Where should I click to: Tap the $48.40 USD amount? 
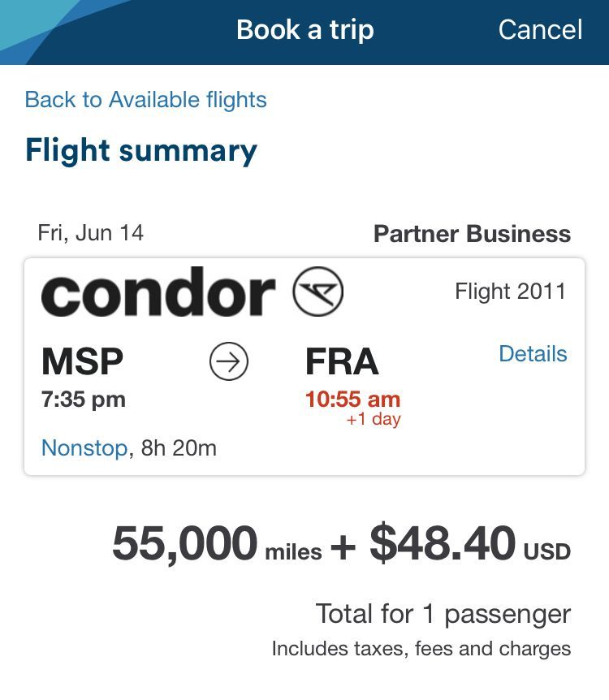[x=470, y=542]
